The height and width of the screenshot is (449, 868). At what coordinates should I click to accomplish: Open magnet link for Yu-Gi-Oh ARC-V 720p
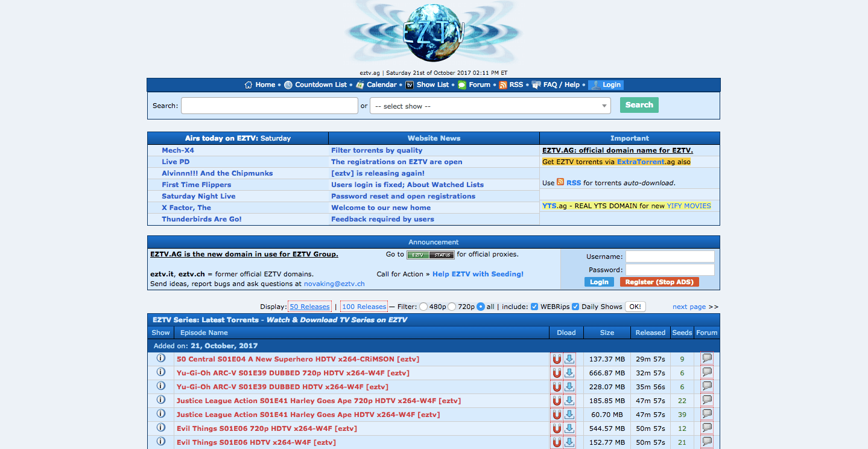(557, 373)
